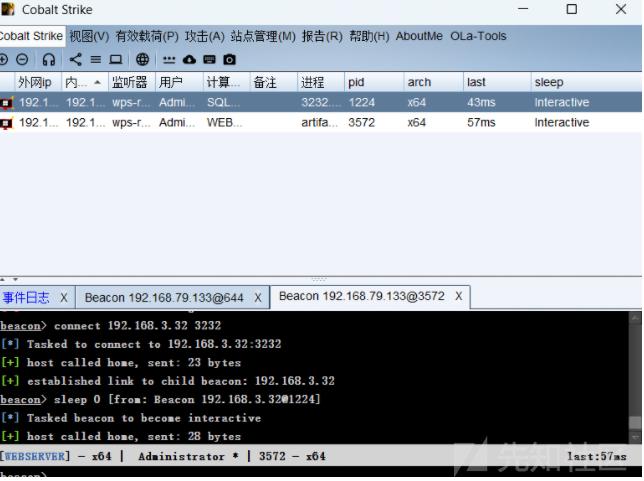Sort by the 计算... column header
This screenshot has height=481, width=644.
tap(226, 83)
